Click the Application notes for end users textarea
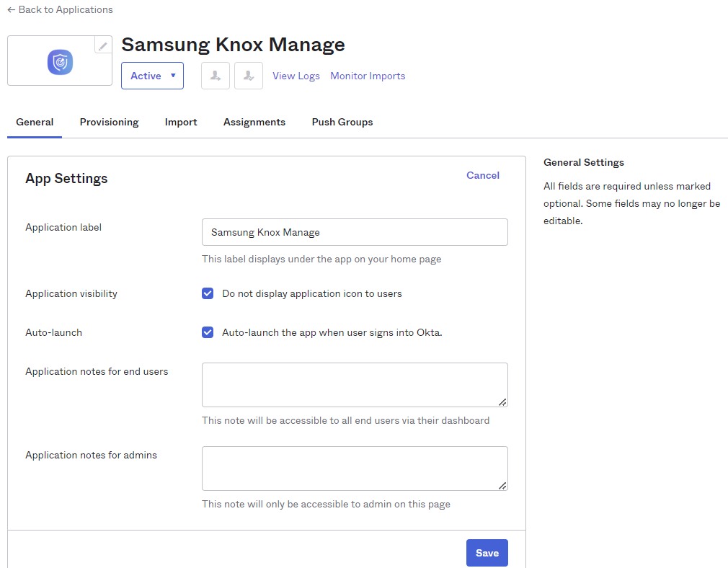Viewport: 728px width, 568px height. point(355,385)
